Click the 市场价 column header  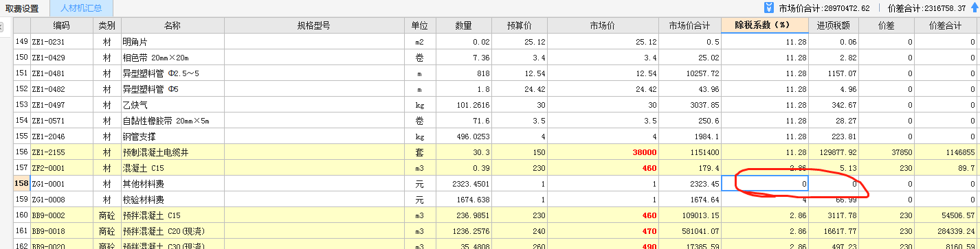tap(602, 25)
